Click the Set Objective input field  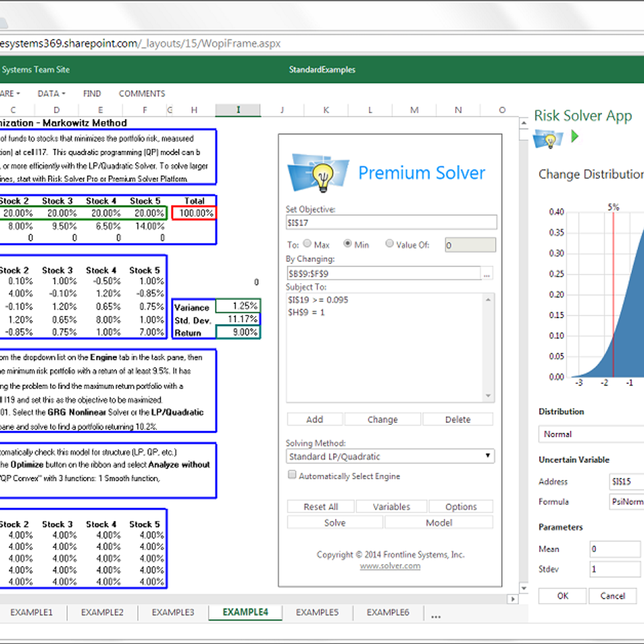pos(391,223)
